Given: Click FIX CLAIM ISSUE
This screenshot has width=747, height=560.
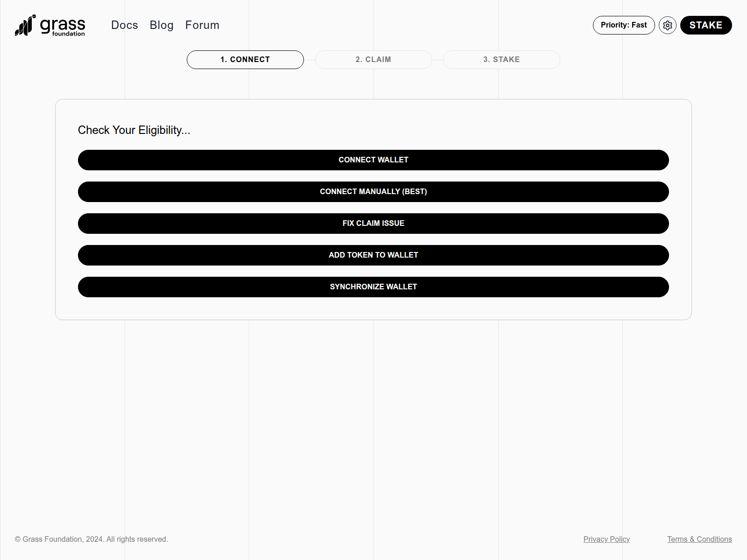Looking at the screenshot, I should coord(373,223).
